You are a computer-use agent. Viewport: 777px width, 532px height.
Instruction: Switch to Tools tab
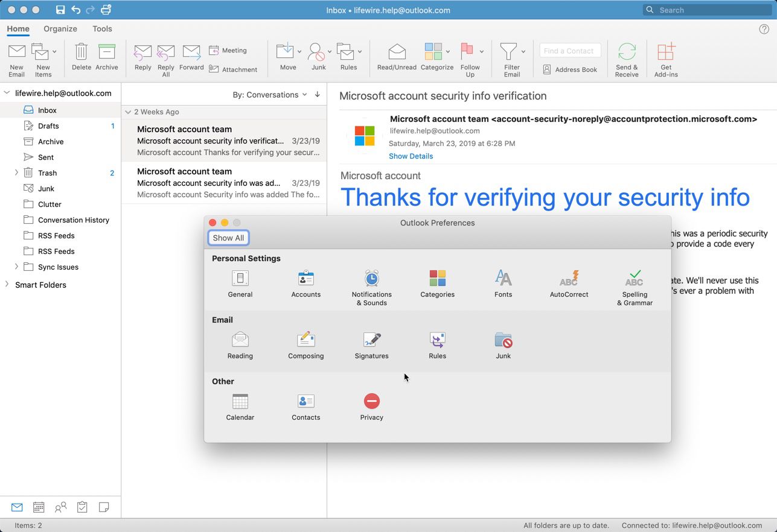click(102, 29)
